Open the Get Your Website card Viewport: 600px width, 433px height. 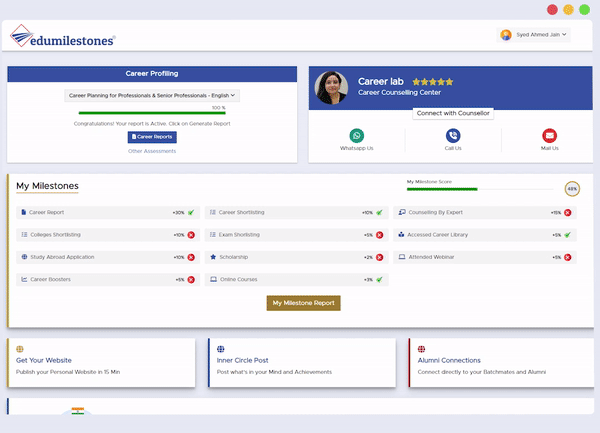pos(101,363)
